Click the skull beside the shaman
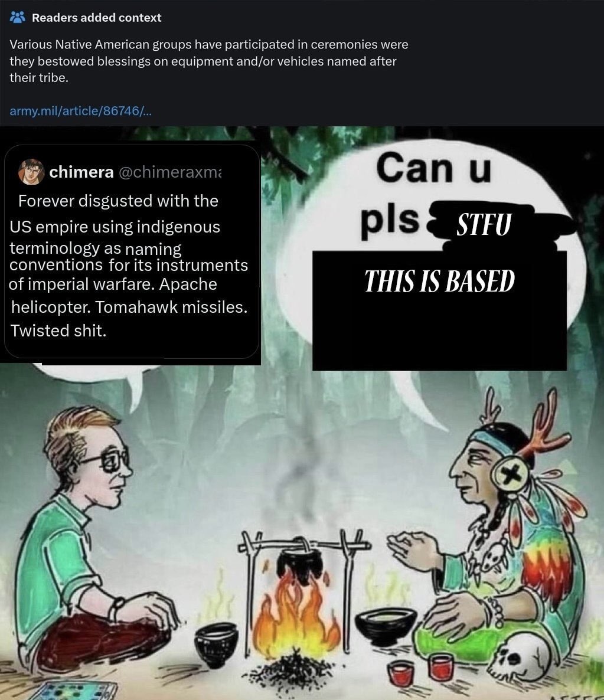The height and width of the screenshot is (700, 604). pyautogui.click(x=524, y=656)
